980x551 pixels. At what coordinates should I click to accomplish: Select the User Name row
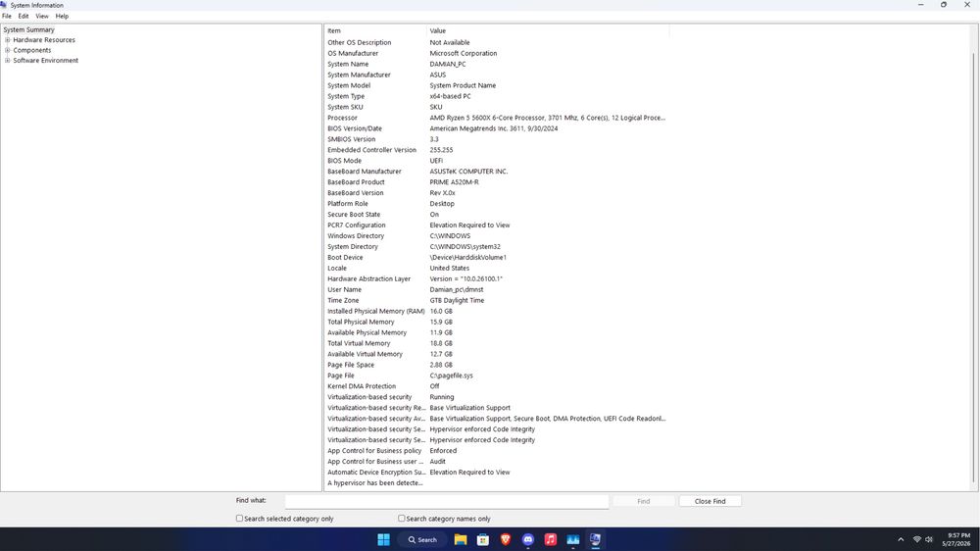[x=497, y=289]
